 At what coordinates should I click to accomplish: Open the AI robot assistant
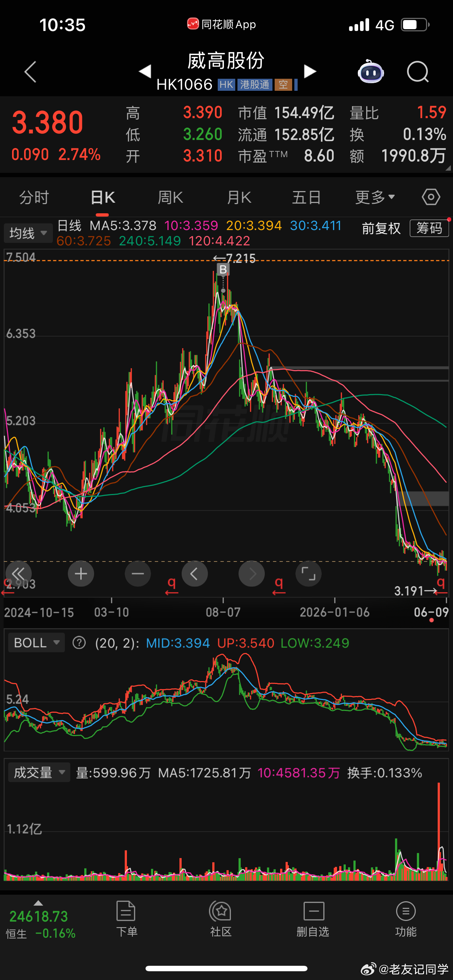click(371, 71)
